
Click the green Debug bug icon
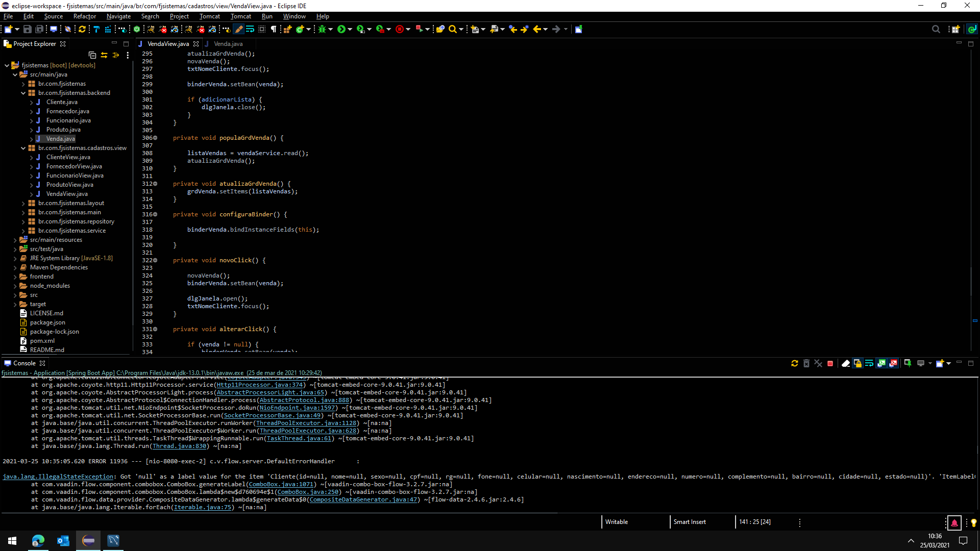point(322,29)
